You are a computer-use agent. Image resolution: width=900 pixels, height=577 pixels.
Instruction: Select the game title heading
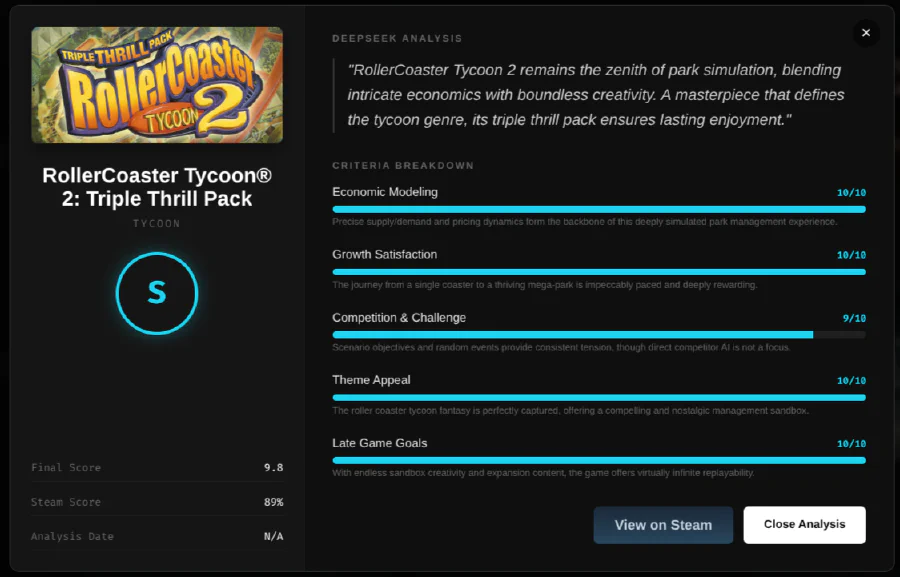(x=157, y=187)
